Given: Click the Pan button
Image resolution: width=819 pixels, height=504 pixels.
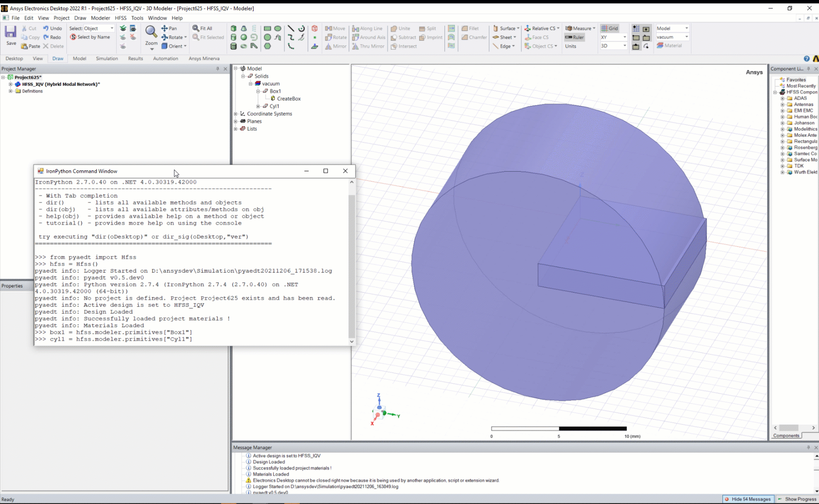Looking at the screenshot, I should pos(169,28).
